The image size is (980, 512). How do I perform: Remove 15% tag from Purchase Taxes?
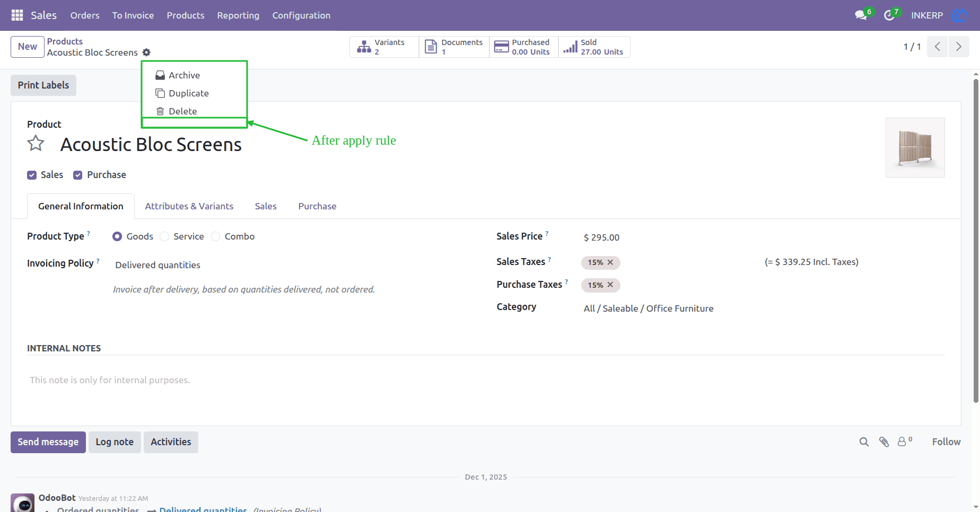point(610,285)
